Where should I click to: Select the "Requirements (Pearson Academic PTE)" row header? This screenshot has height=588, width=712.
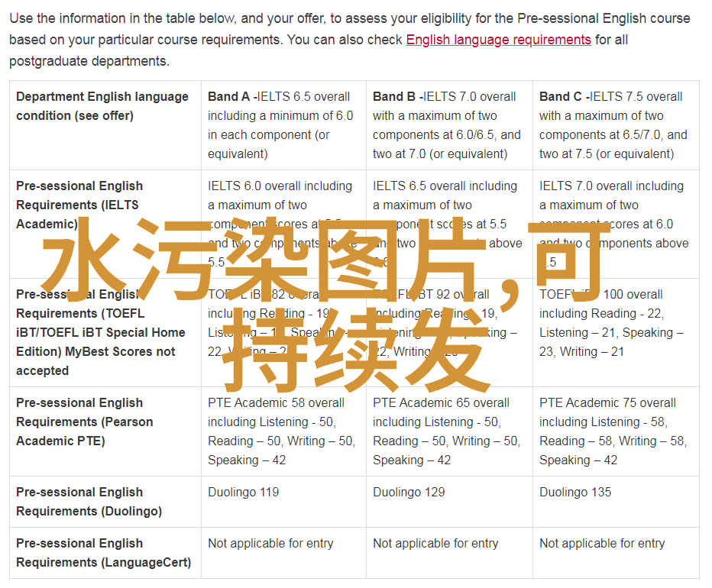pos(105,431)
